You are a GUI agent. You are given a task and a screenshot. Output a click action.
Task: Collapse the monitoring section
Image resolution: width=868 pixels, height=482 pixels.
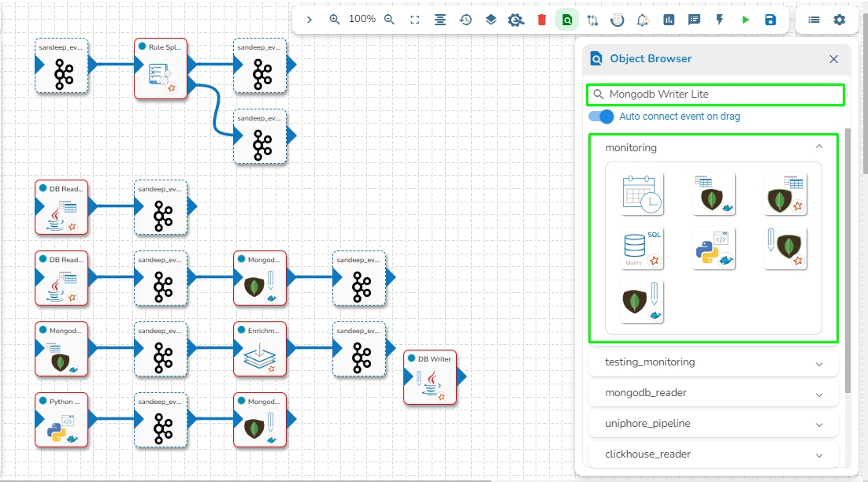point(819,147)
